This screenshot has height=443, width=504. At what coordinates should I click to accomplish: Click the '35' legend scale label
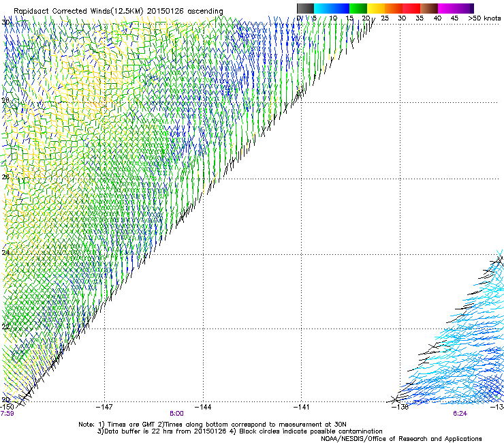(x=420, y=18)
